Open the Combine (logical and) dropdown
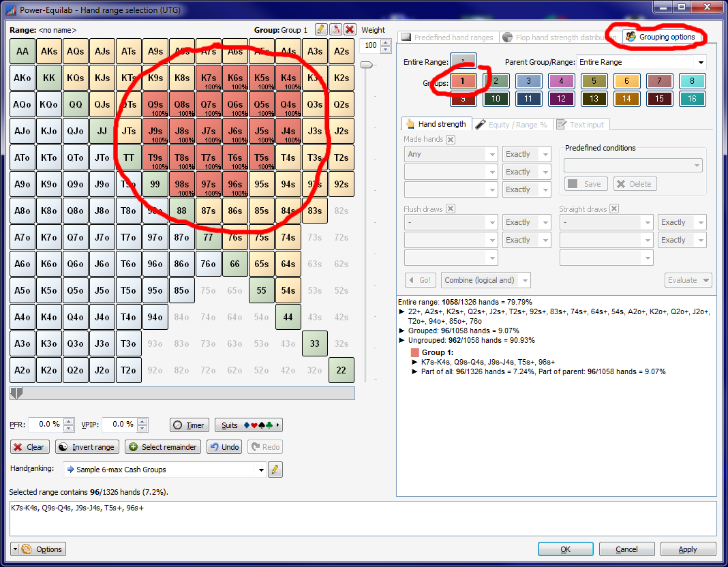Screen dimensions: 728x567 click(485, 280)
